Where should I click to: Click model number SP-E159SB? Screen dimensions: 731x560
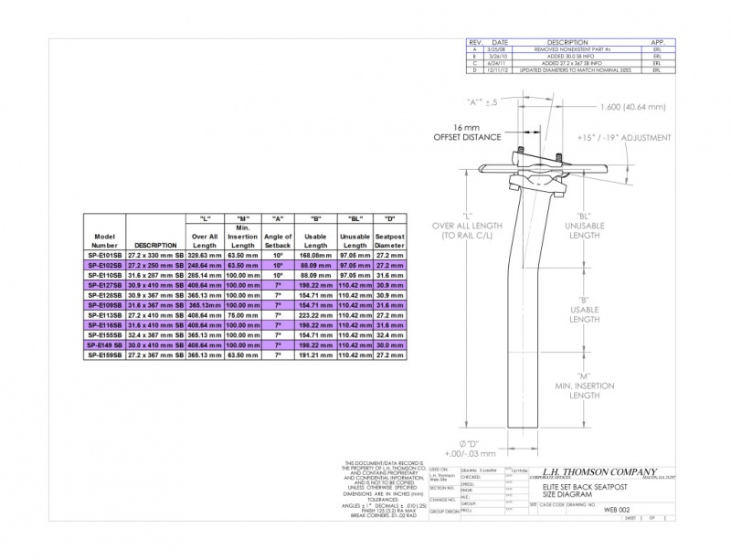pos(105,355)
